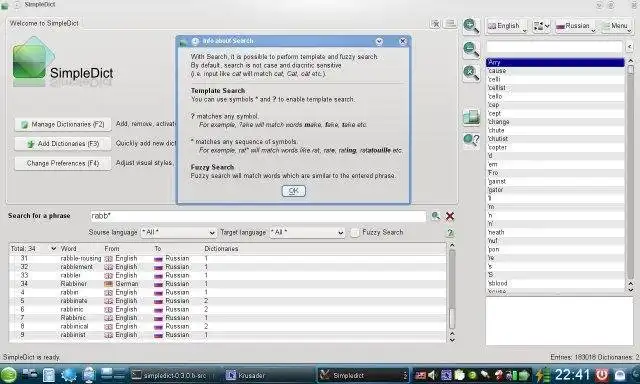Click the lock screen icon in taskbar
This screenshot has height=384, width=640.
click(x=620, y=375)
